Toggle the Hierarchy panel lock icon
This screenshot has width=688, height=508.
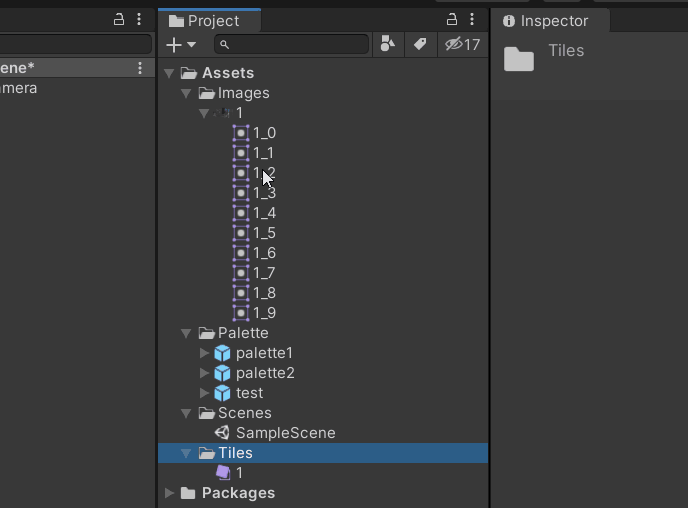pyautogui.click(x=119, y=19)
